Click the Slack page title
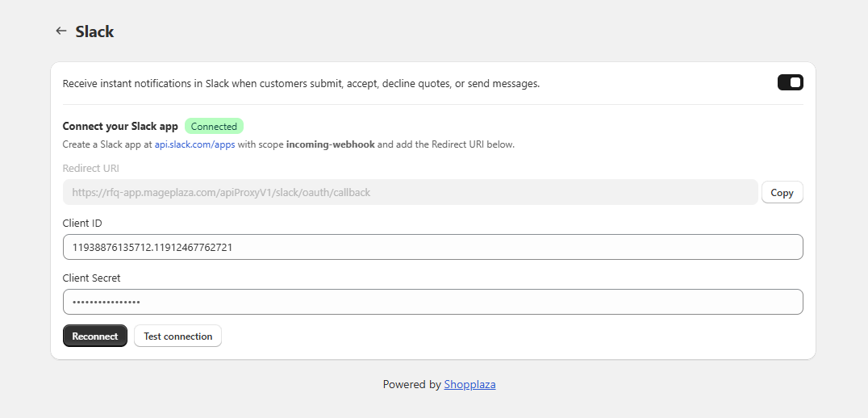The width and height of the screenshot is (868, 418). point(94,31)
